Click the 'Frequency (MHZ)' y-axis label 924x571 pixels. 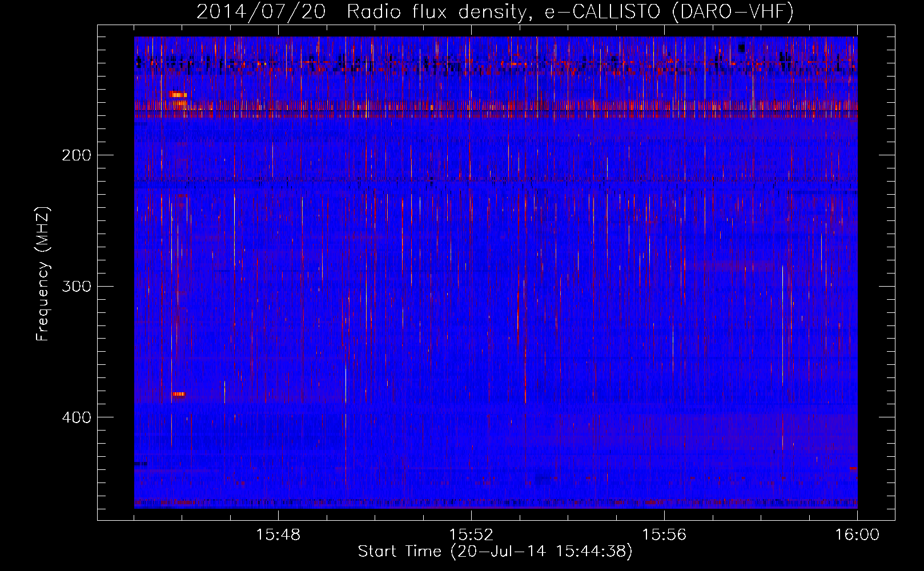43,274
